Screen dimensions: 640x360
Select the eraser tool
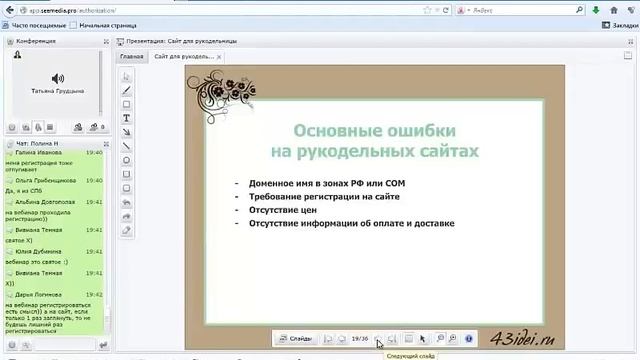tap(127, 230)
